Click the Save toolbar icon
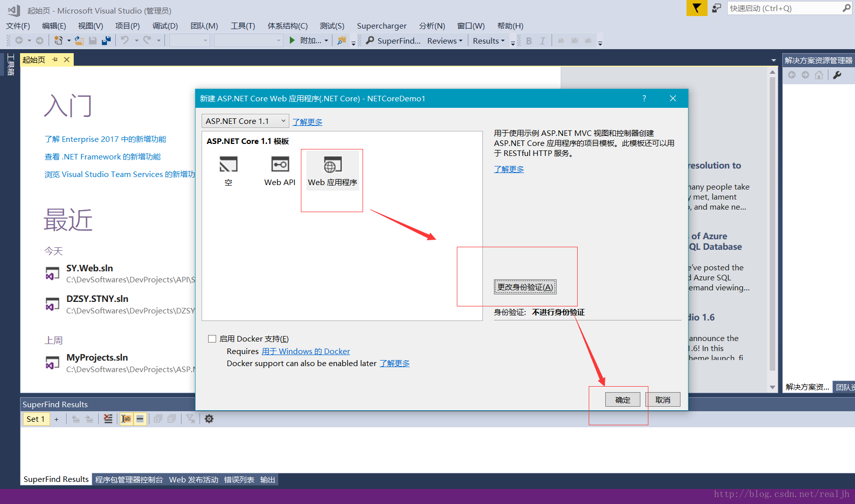The width and height of the screenshot is (855, 504). coord(93,41)
